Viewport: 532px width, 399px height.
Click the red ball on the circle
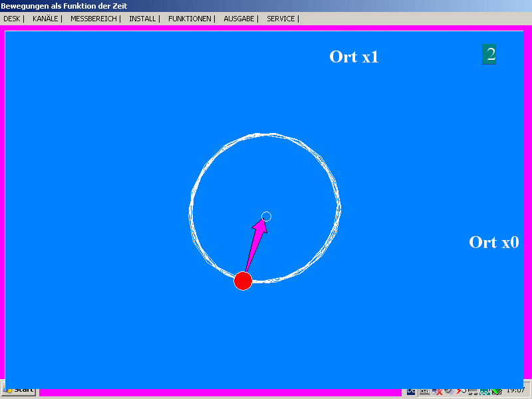point(243,281)
